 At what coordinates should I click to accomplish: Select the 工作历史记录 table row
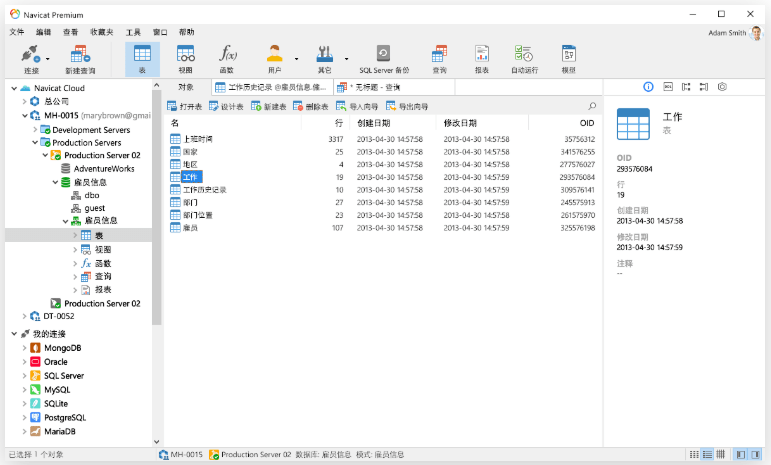pyautogui.click(x=382, y=190)
